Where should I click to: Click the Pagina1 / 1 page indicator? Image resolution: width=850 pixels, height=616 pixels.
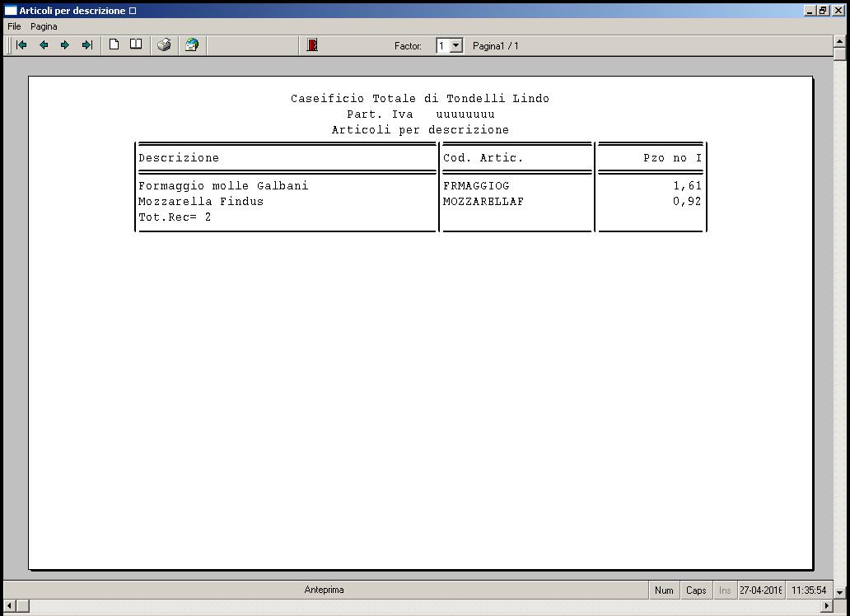coord(496,46)
